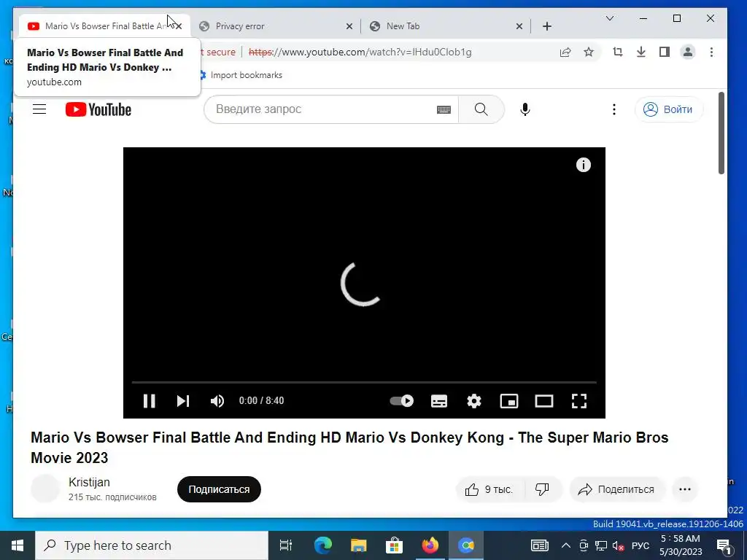The height and width of the screenshot is (560, 747).
Task: Share this page from address bar
Action: (x=565, y=52)
